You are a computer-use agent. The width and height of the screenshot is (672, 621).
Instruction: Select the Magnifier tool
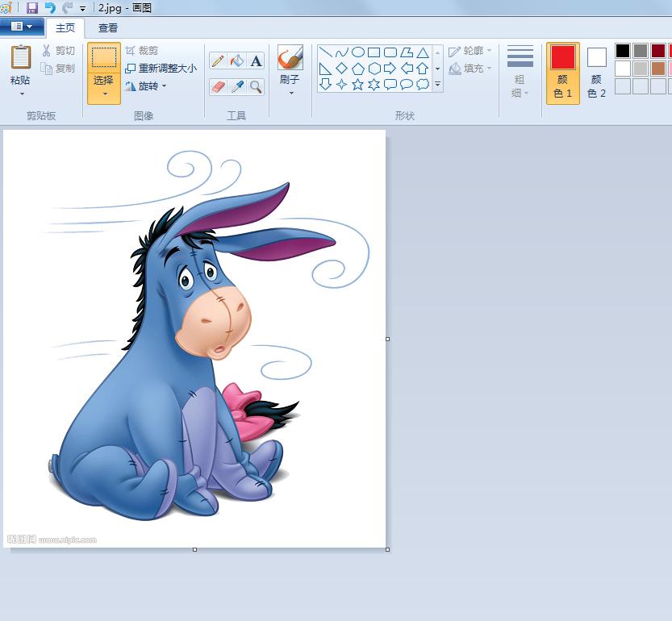tap(256, 86)
